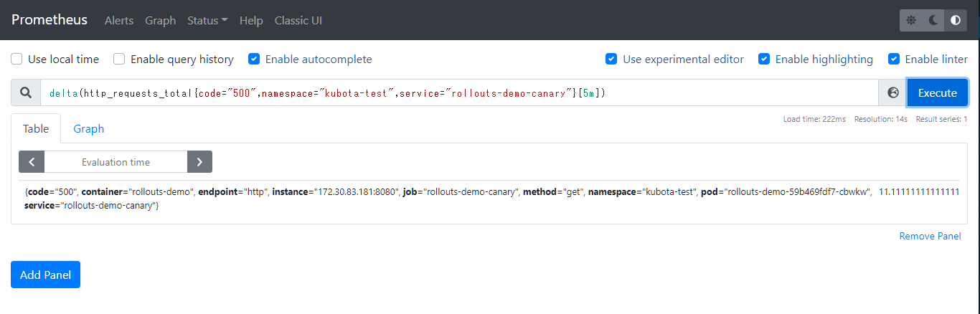Select the auto contrast theme icon

(x=956, y=20)
